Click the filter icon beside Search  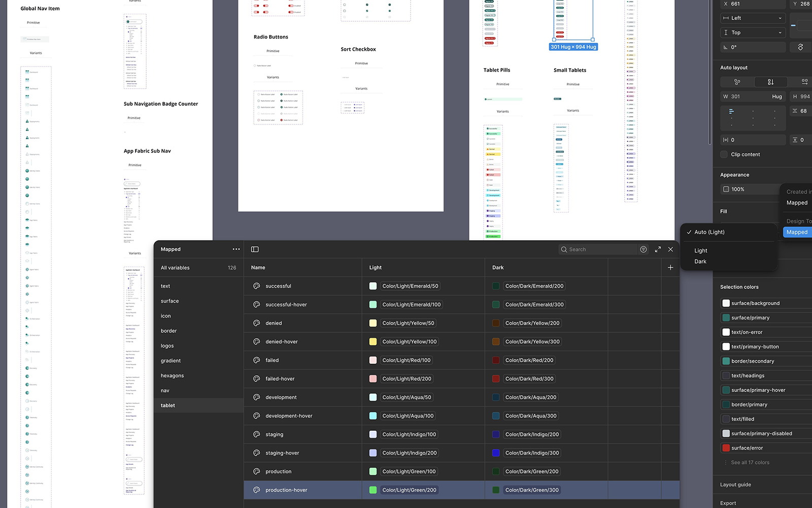click(x=644, y=249)
